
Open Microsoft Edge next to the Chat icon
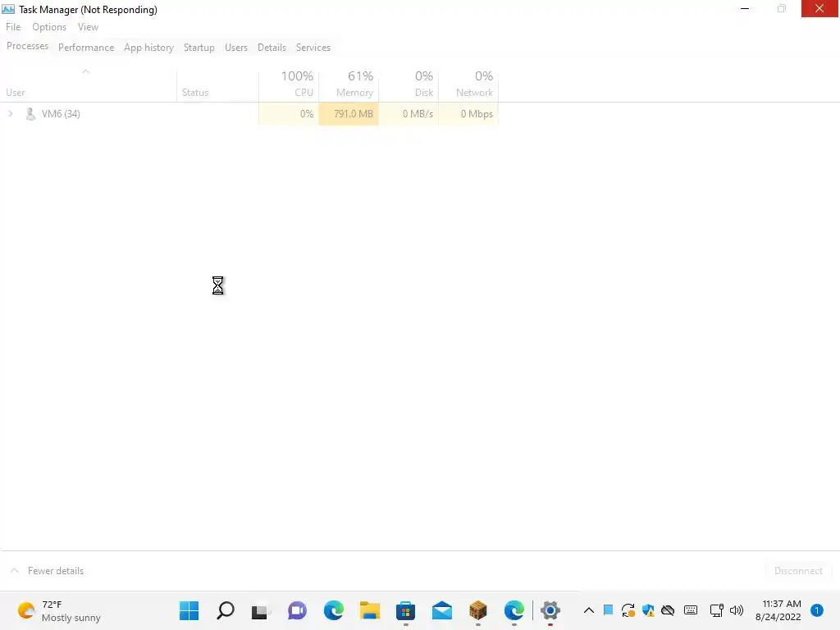[x=333, y=610]
